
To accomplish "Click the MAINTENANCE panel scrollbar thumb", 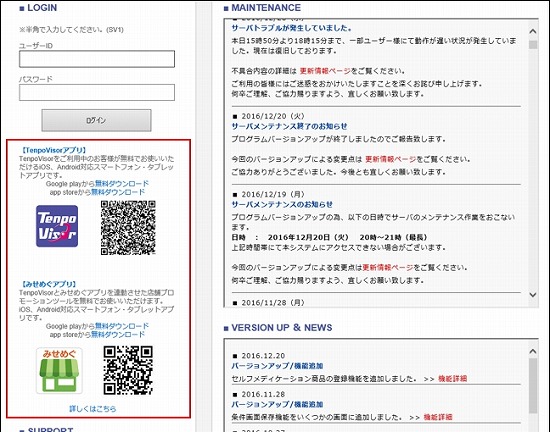I will pyautogui.click(x=533, y=45).
